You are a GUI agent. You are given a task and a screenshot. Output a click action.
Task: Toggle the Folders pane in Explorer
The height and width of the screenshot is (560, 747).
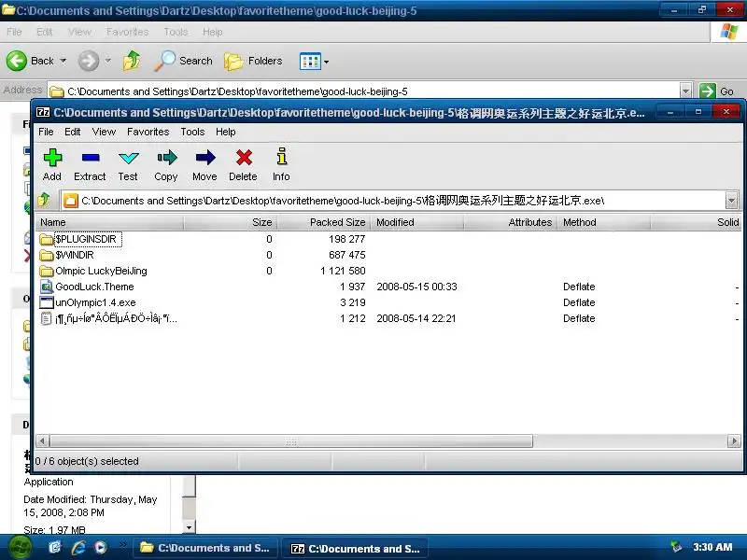253,61
